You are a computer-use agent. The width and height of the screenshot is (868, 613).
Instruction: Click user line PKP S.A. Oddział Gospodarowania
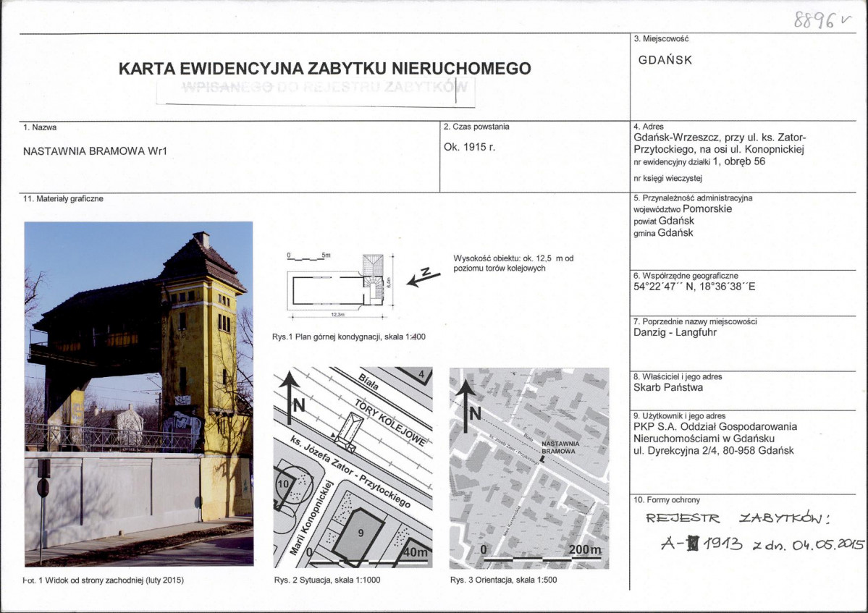tap(715, 426)
